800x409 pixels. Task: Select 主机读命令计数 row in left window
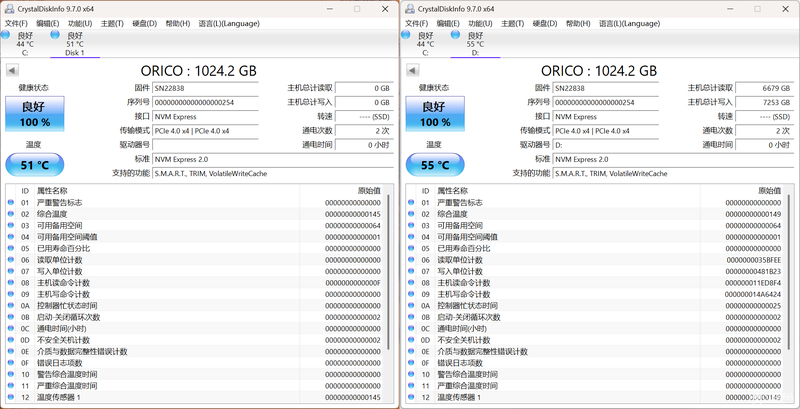pyautogui.click(x=195, y=283)
